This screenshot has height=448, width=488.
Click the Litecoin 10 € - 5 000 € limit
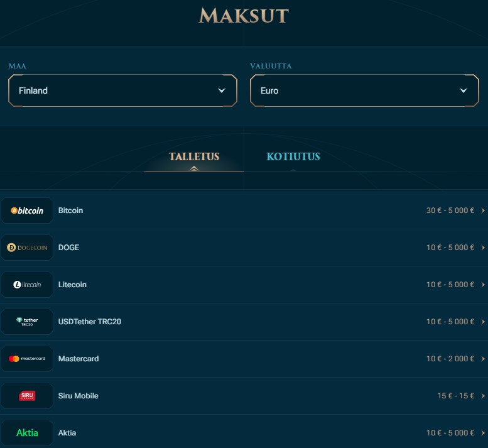point(450,285)
